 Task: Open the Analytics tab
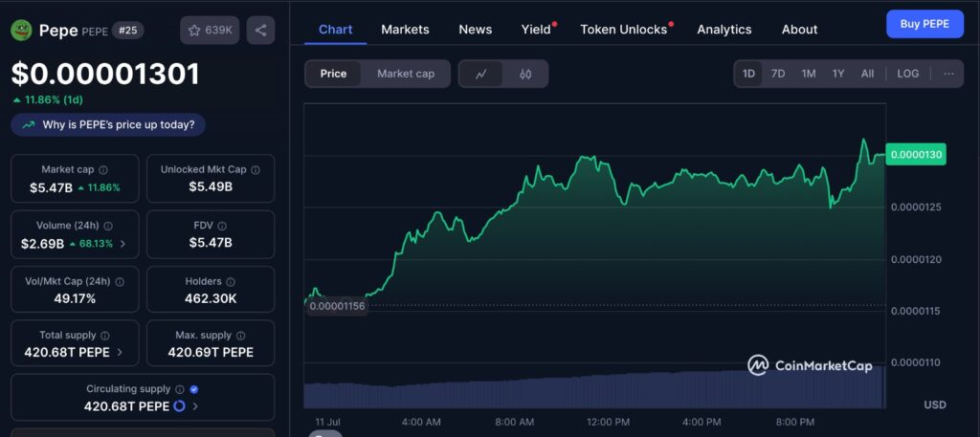click(724, 30)
